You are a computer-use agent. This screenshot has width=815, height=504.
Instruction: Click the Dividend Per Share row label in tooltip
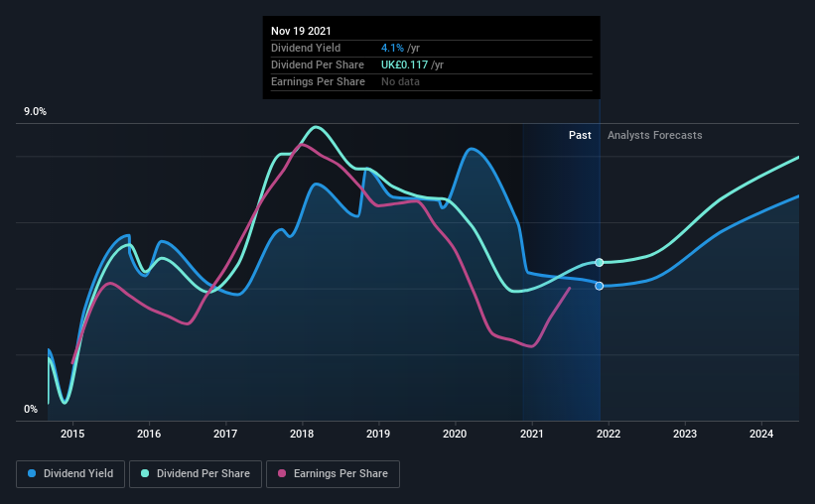pos(317,64)
